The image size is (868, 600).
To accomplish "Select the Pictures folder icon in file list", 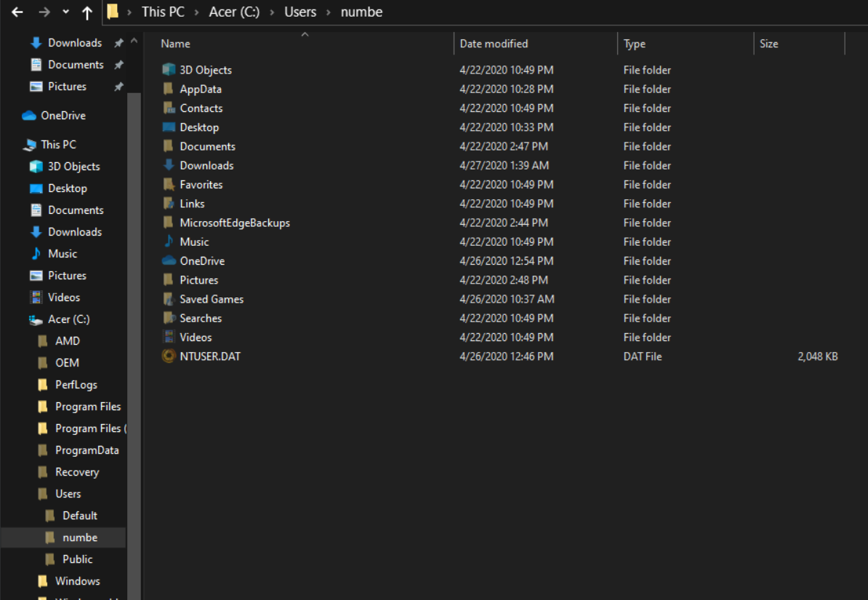I will (x=168, y=279).
